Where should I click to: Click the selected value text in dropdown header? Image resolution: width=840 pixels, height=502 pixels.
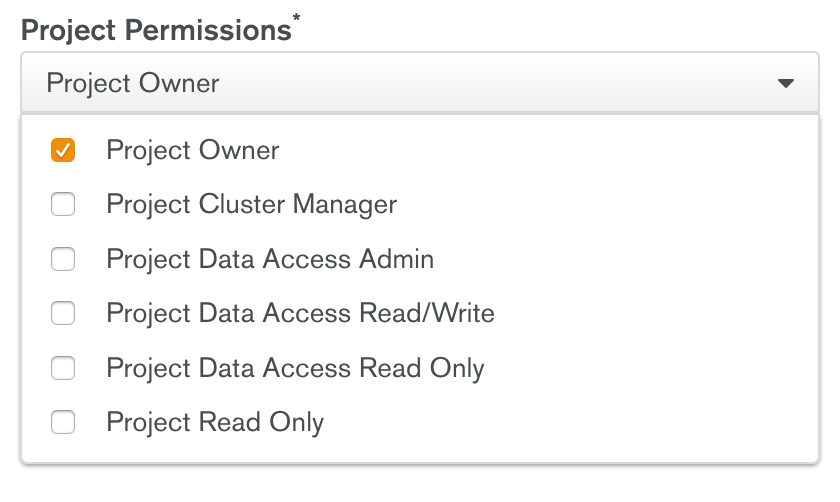(x=133, y=84)
